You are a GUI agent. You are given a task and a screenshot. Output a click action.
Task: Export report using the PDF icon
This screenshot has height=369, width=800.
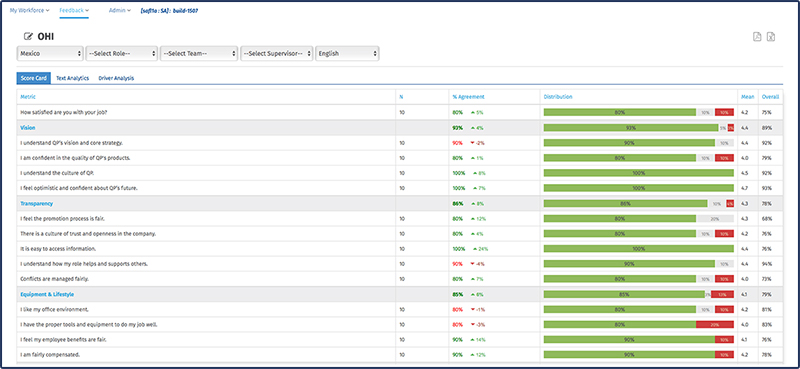tap(758, 36)
